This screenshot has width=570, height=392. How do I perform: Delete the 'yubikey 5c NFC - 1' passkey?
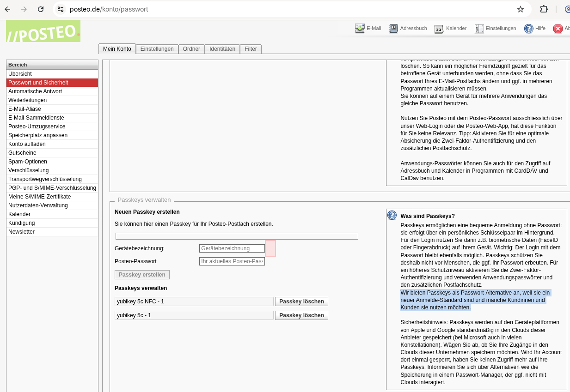301,302
